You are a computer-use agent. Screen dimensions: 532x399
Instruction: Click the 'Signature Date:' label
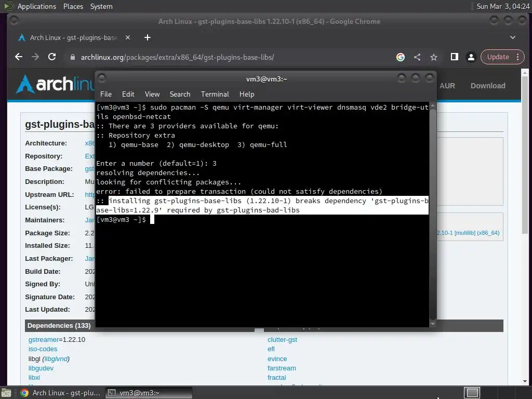pyautogui.click(x=50, y=297)
